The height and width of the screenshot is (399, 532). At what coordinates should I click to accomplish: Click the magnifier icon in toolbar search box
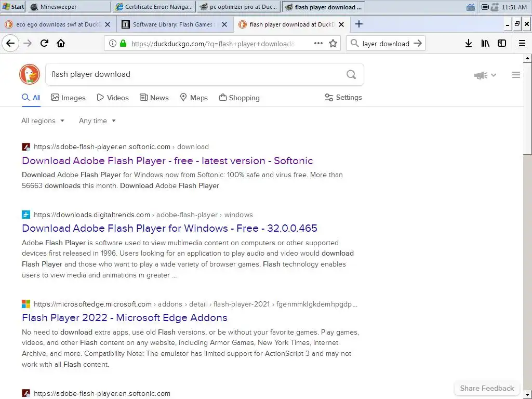(354, 43)
